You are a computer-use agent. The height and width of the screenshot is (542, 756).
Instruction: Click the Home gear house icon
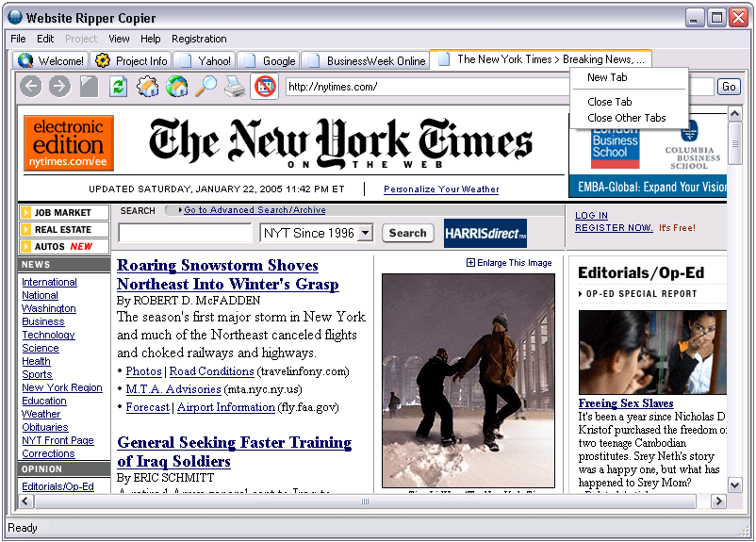148,87
